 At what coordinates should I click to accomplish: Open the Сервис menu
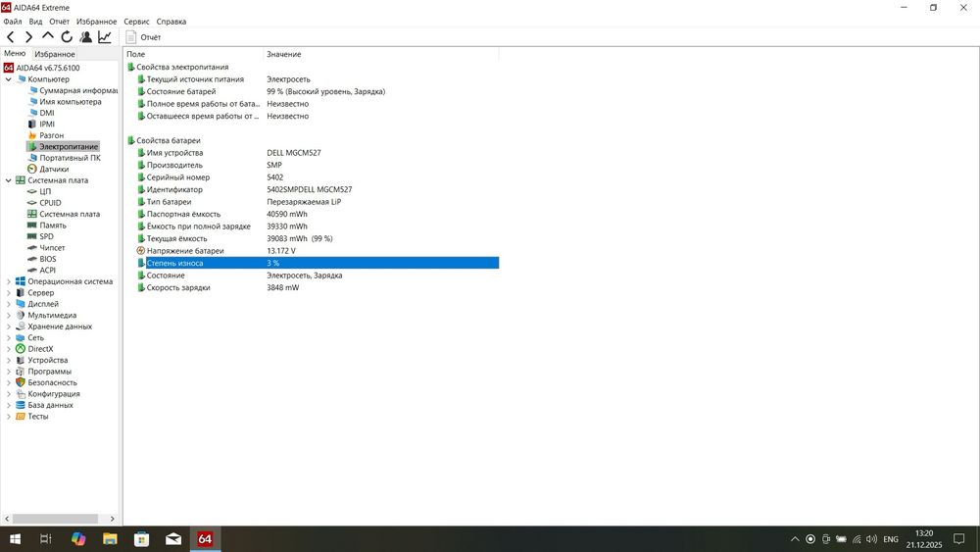click(136, 22)
